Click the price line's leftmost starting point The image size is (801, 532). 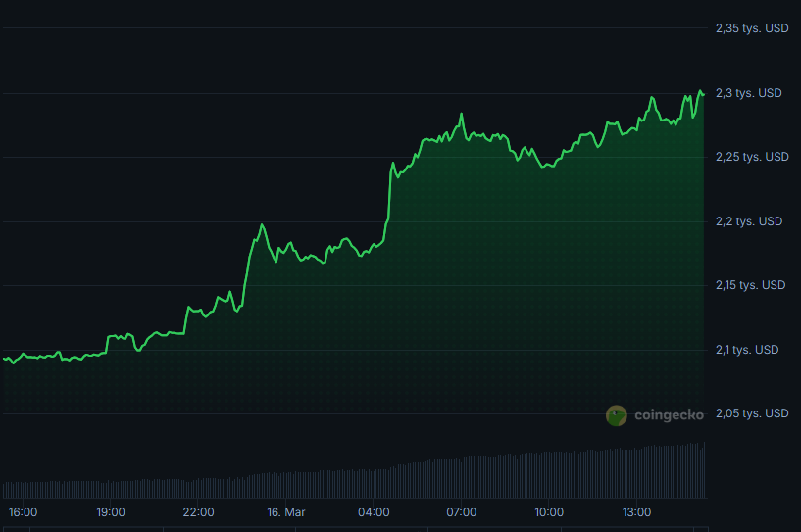tap(4, 359)
